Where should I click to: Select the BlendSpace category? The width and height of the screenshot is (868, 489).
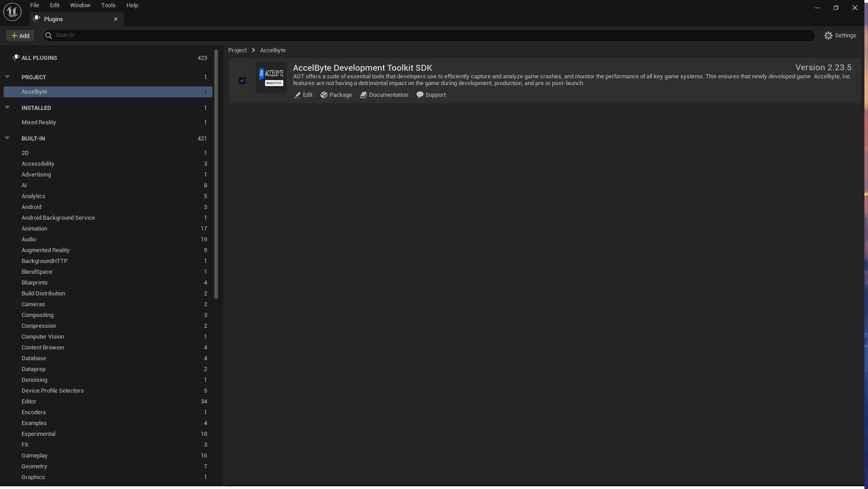(108, 272)
